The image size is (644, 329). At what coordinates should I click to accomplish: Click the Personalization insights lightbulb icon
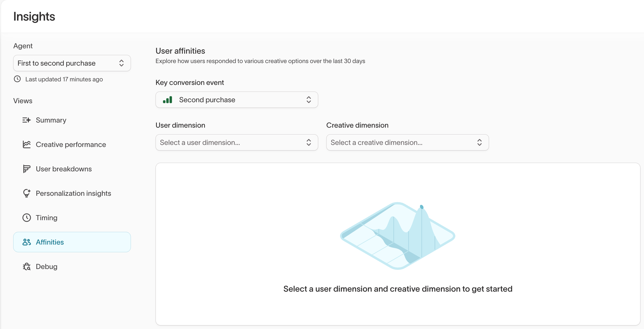pyautogui.click(x=26, y=193)
